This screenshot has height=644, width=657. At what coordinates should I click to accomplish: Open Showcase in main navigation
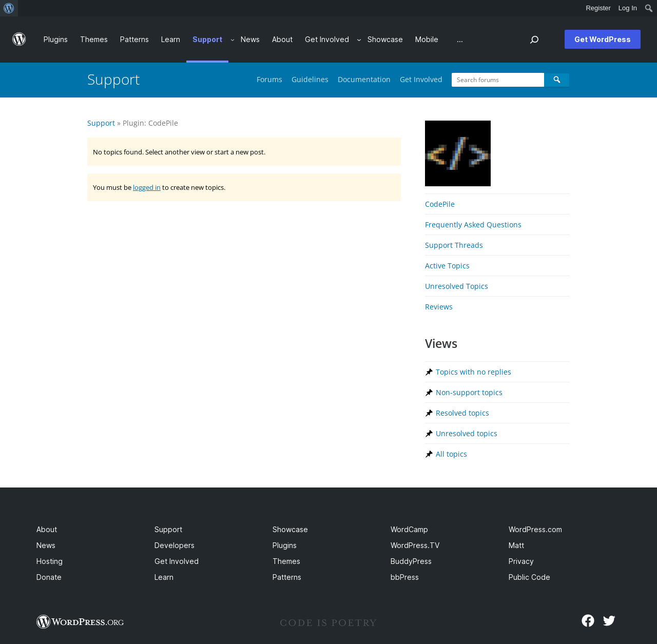point(385,40)
